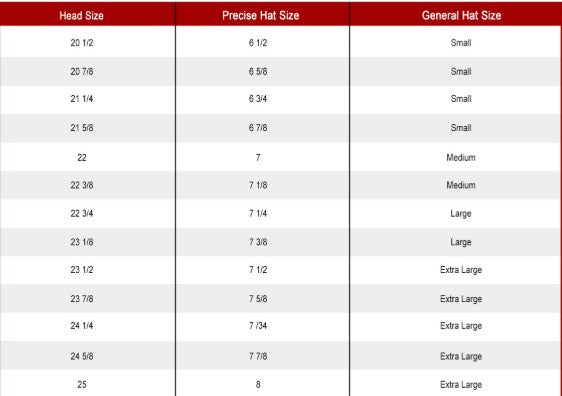562x396 pixels.
Task: Click the 21 1/4 head size value
Action: [x=82, y=99]
